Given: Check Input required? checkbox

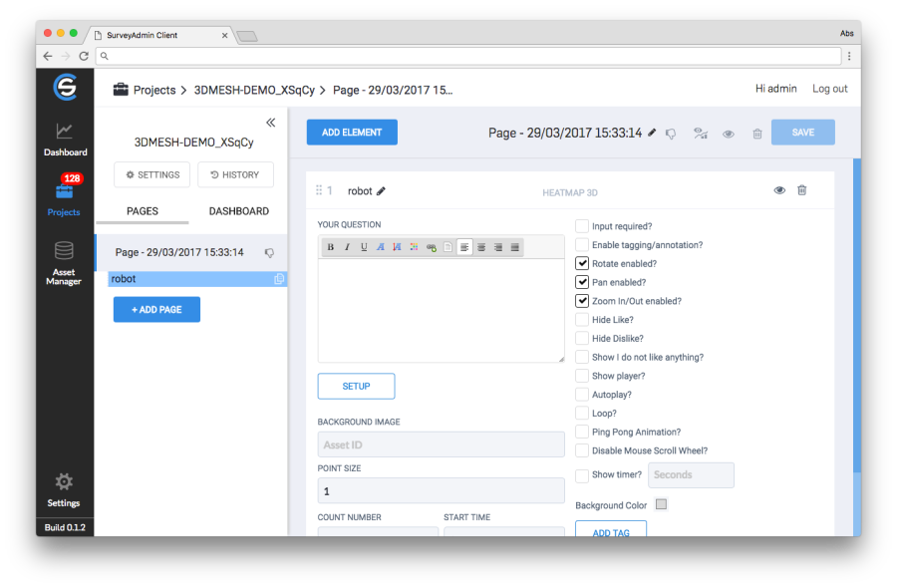Looking at the screenshot, I should (582, 226).
